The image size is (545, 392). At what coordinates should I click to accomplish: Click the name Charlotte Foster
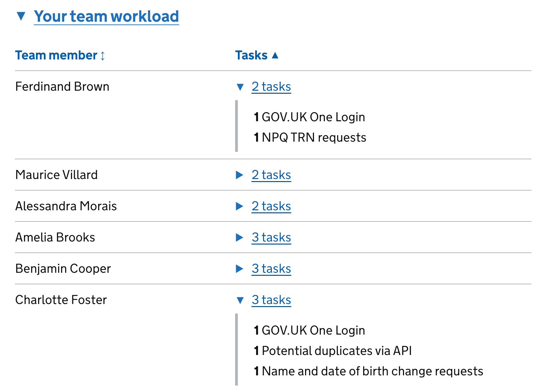(x=61, y=300)
